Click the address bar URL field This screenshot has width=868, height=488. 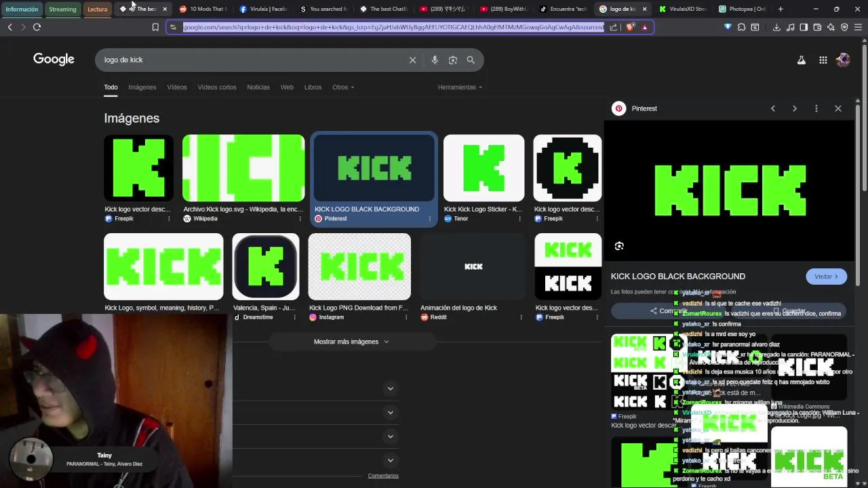[393, 27]
